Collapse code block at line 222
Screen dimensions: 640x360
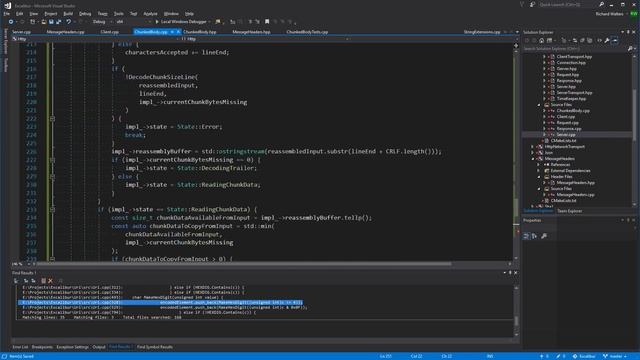point(52,119)
